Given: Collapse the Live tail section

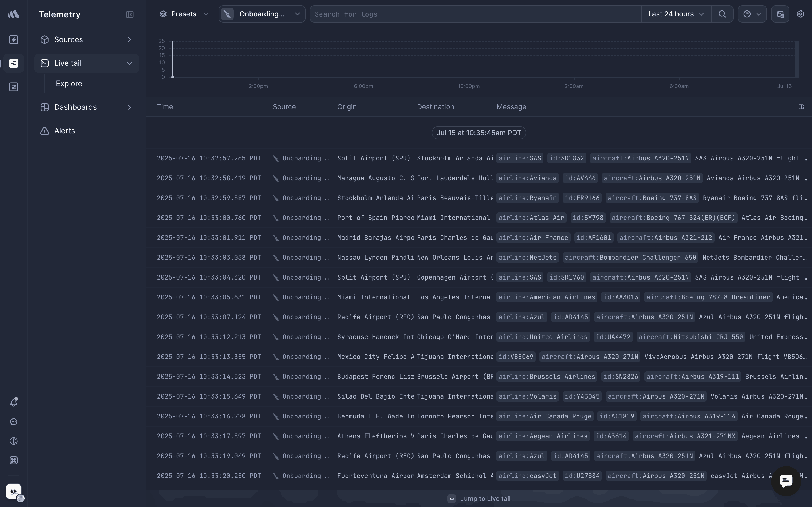Looking at the screenshot, I should coord(129,63).
